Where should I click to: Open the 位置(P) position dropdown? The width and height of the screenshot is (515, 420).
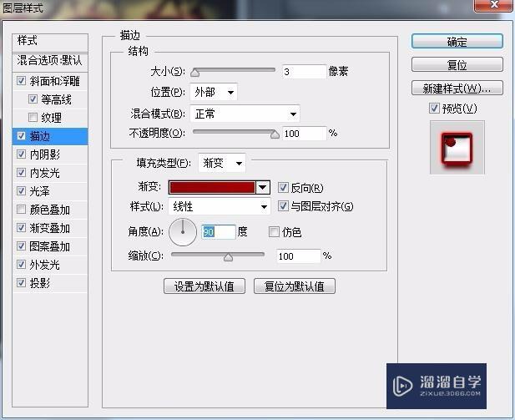(x=214, y=93)
